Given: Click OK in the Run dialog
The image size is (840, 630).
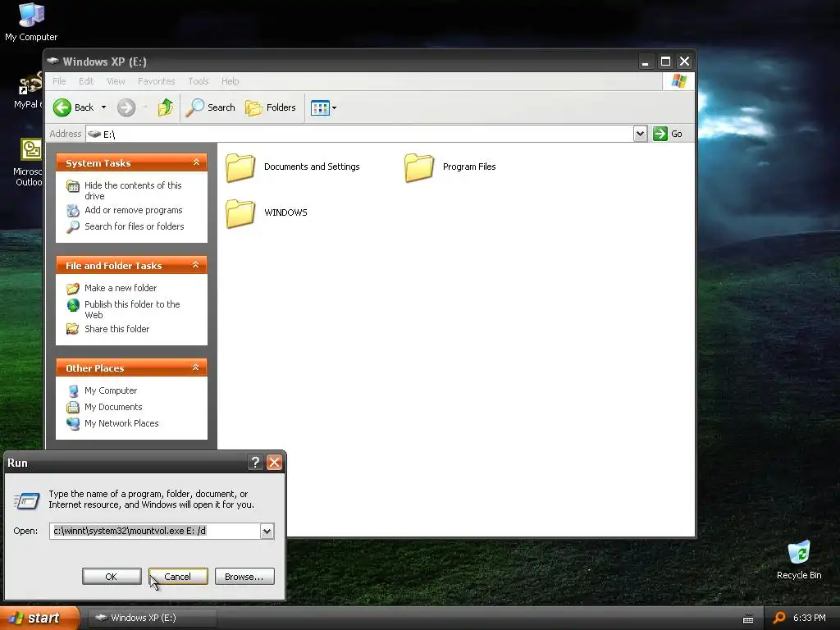Looking at the screenshot, I should [x=112, y=577].
